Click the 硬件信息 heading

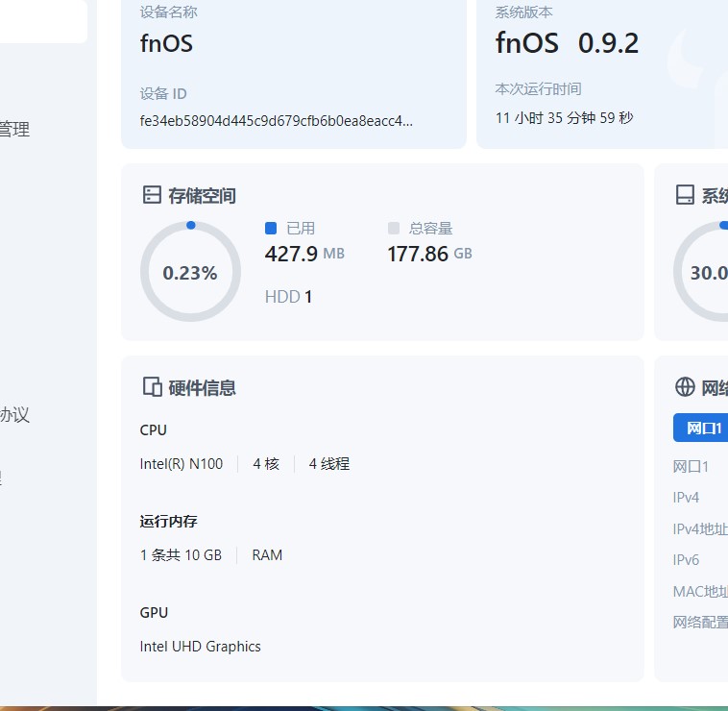point(202,388)
